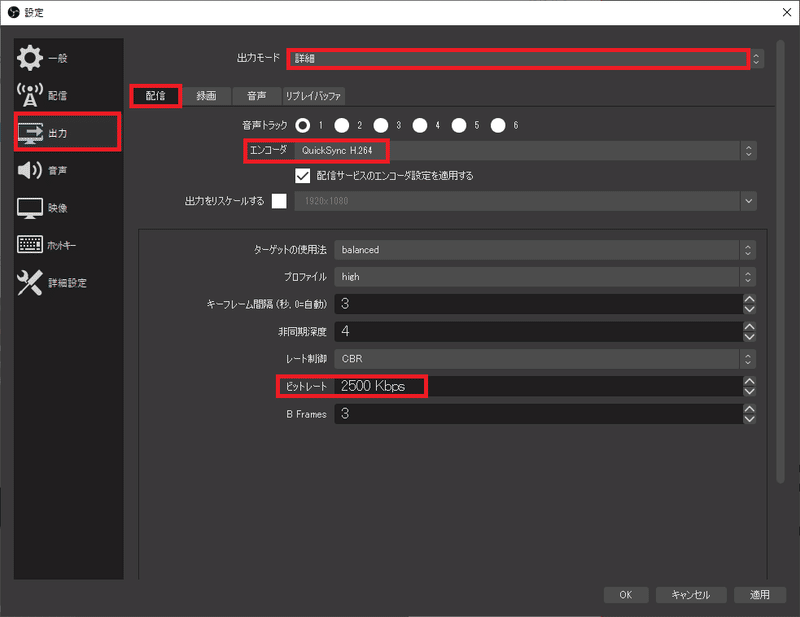
Task: Increase ビットレート with up arrow
Action: [x=749, y=381]
